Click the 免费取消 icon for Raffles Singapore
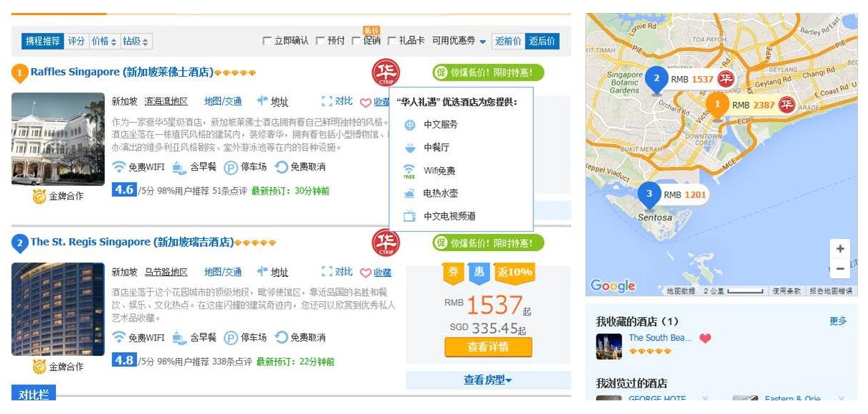The width and height of the screenshot is (868, 414). [x=282, y=167]
